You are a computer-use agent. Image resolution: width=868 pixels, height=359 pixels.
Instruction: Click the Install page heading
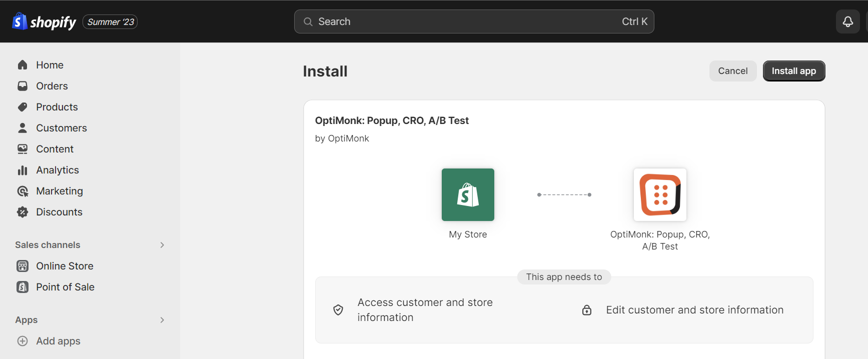click(x=325, y=71)
